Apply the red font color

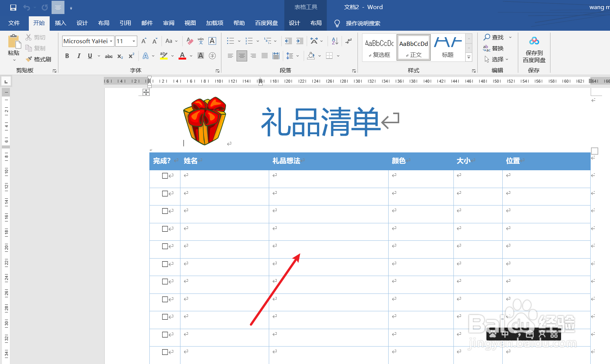(182, 56)
